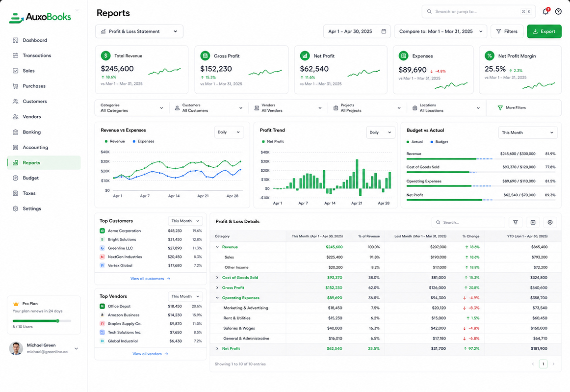Open Taxes in the sidebar
The height and width of the screenshot is (392, 570).
point(44,193)
